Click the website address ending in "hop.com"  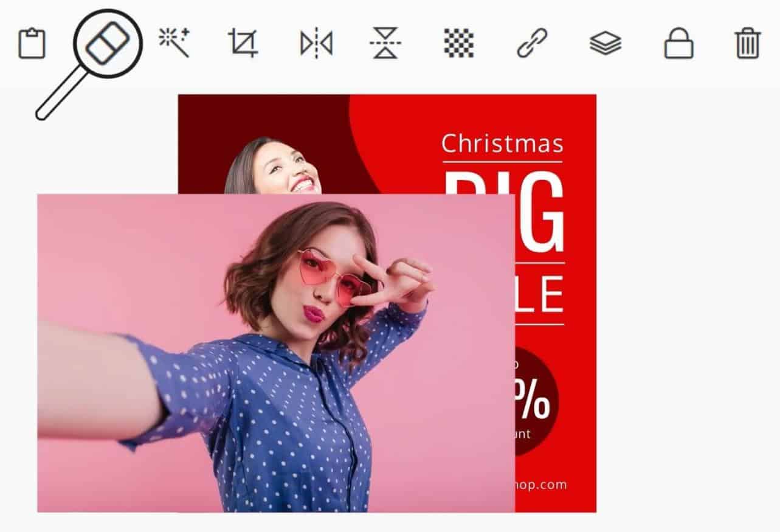pos(540,485)
